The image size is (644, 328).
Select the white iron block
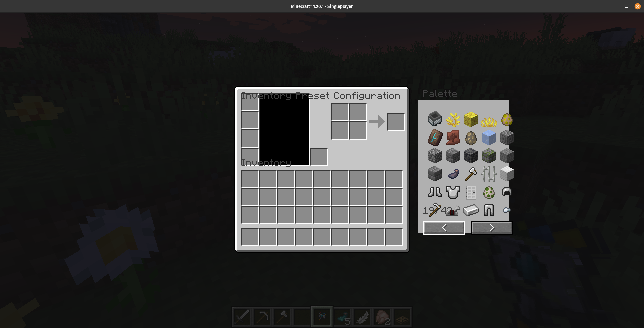pyautogui.click(x=507, y=174)
